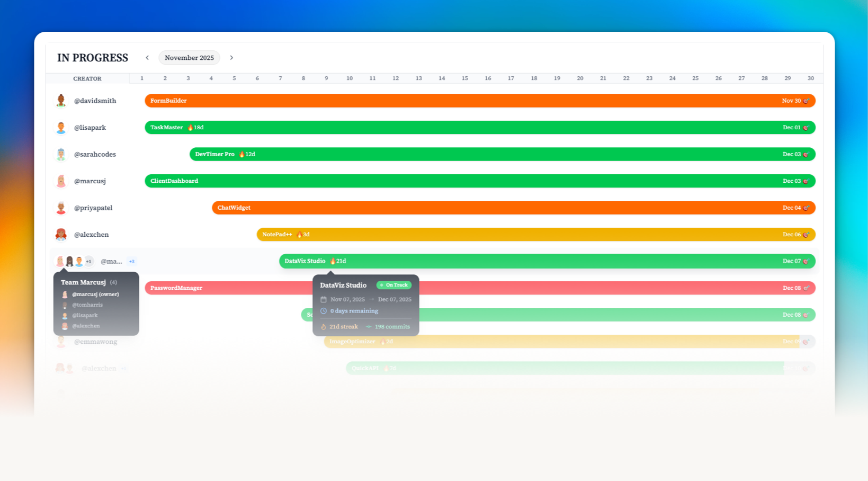Click the calendar icon in the DataViz Studio tooltip
This screenshot has width=868, height=481.
(x=324, y=299)
